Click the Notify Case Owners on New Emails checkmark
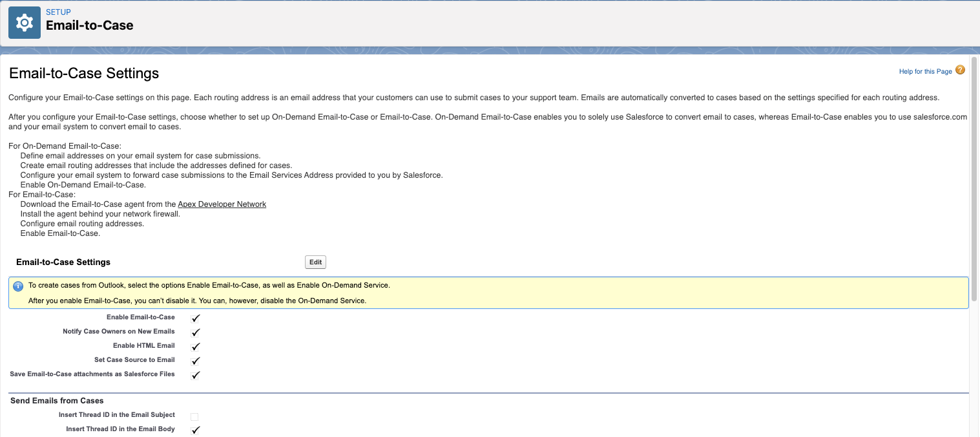The height and width of the screenshot is (437, 980). click(x=195, y=332)
